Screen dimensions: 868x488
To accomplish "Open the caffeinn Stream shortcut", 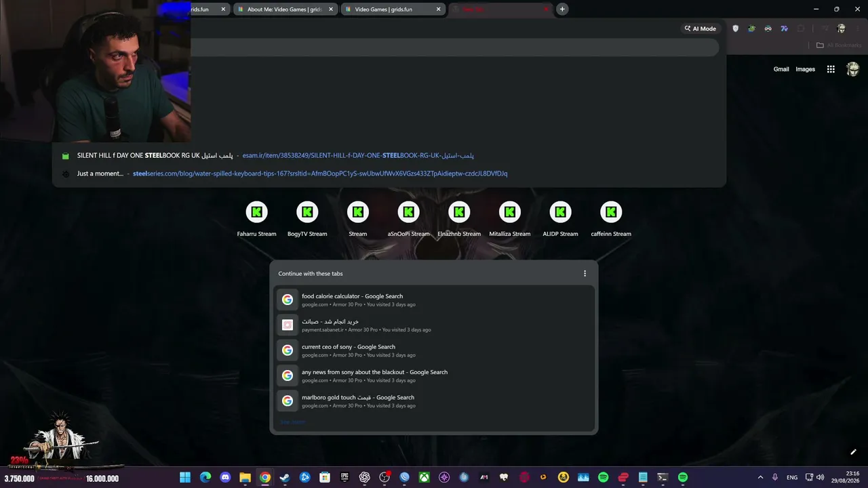I will point(611,219).
